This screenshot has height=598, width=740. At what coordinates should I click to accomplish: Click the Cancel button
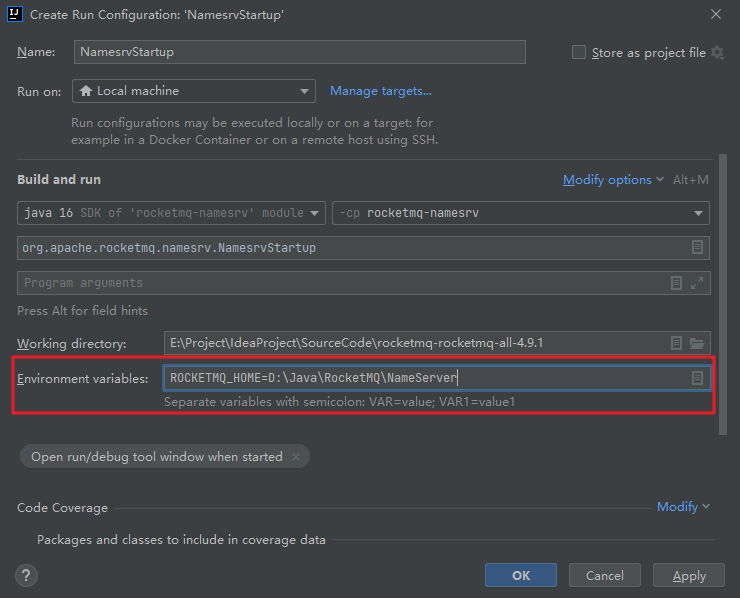click(605, 575)
